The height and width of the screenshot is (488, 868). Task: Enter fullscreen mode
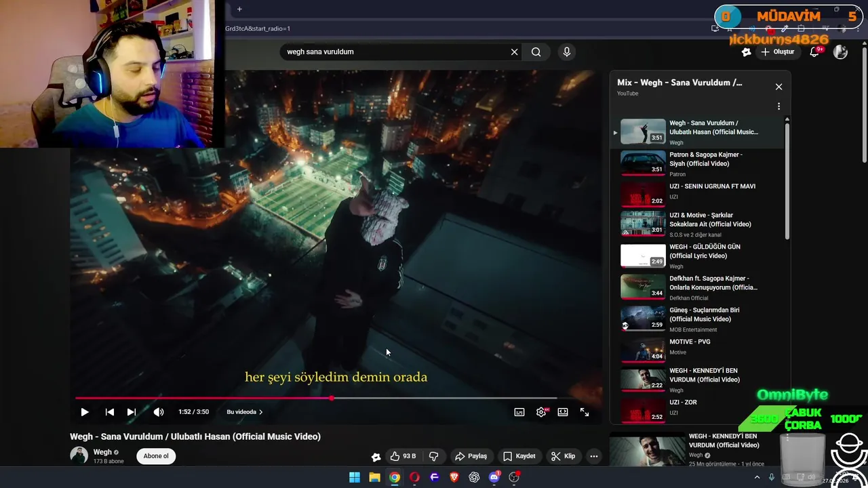(585, 412)
